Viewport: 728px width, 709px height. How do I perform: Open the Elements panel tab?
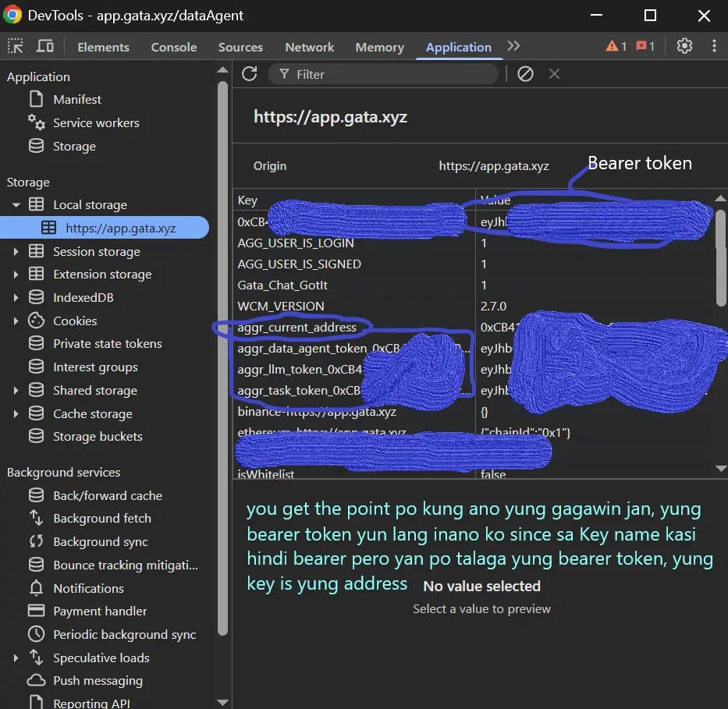[103, 47]
